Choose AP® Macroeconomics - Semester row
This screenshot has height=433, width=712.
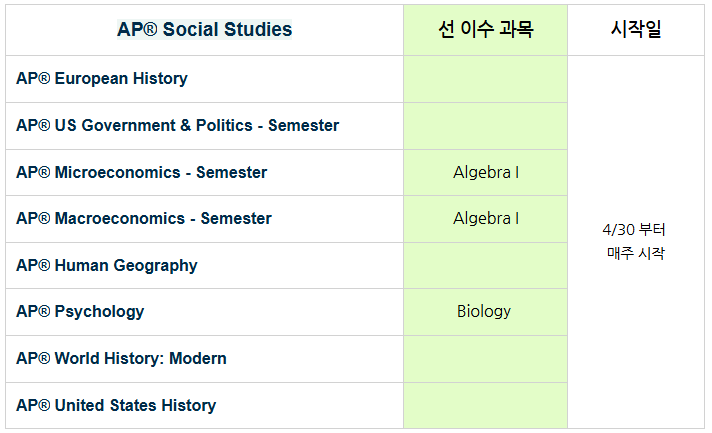coord(144,219)
